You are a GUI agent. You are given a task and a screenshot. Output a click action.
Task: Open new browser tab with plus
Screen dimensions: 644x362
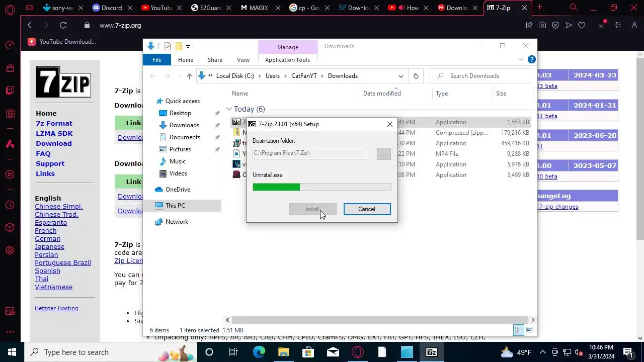point(539,8)
